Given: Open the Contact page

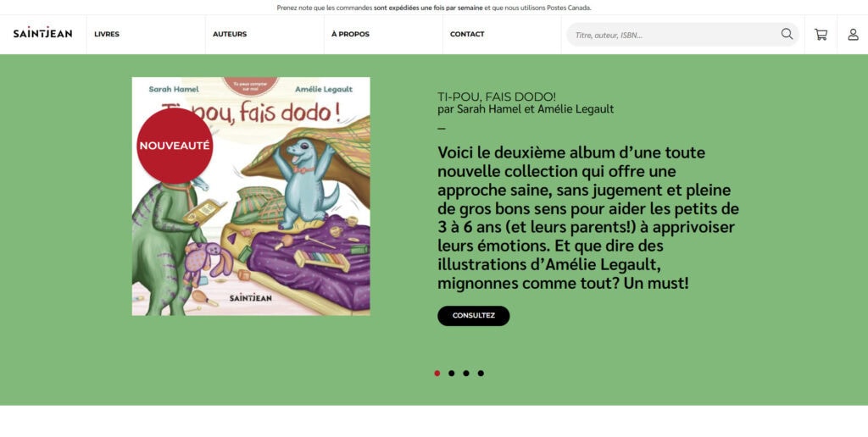Looking at the screenshot, I should tap(467, 34).
